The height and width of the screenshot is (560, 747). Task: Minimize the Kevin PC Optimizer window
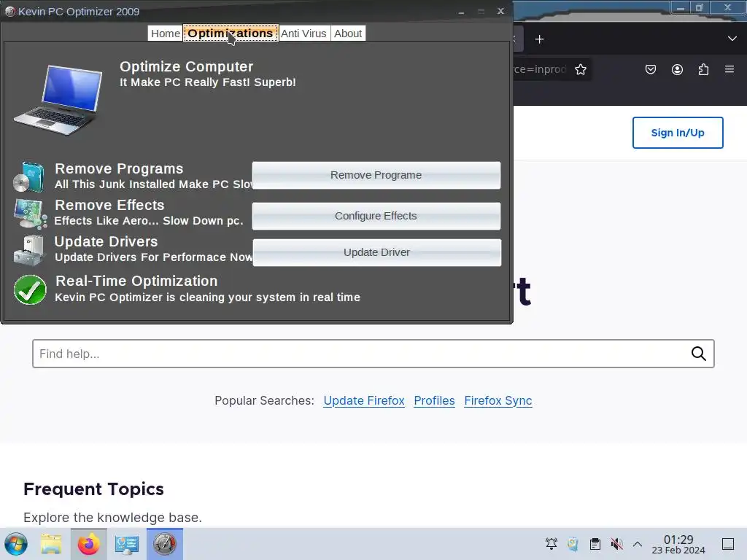[461, 12]
